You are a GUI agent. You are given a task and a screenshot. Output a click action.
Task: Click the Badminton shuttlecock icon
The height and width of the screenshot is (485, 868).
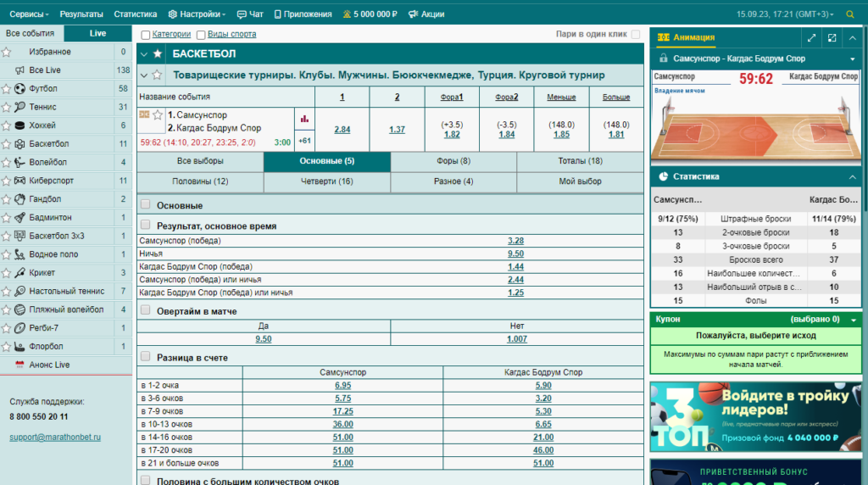point(20,218)
